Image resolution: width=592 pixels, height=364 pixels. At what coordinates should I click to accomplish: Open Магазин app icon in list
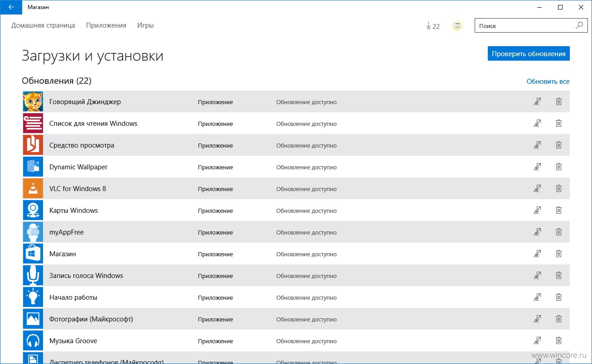33,254
